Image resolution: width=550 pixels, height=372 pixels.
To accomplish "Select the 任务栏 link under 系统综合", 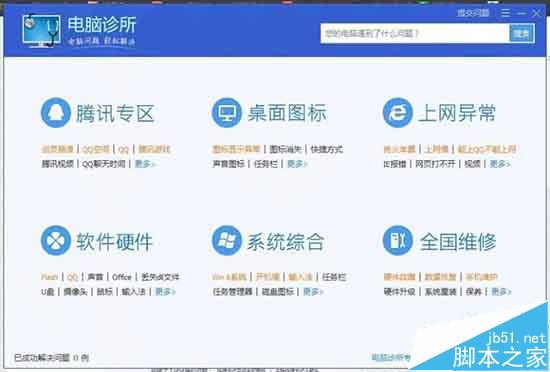I will tap(334, 277).
